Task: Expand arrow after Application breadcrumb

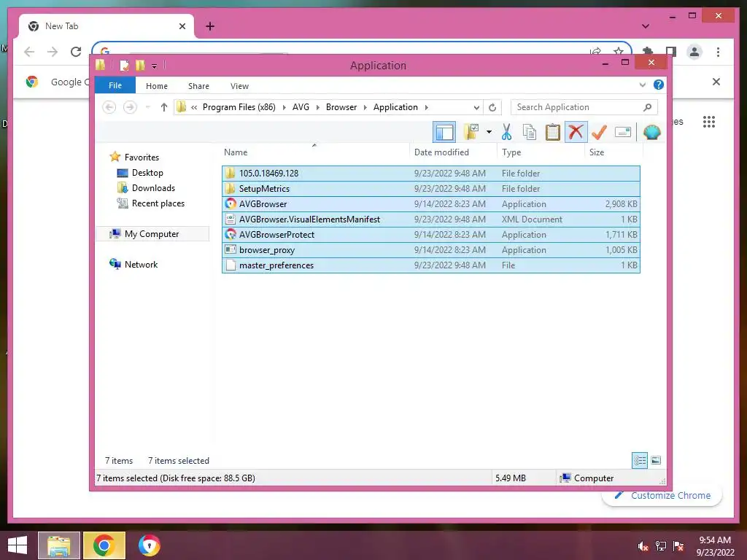Action: coord(426,107)
